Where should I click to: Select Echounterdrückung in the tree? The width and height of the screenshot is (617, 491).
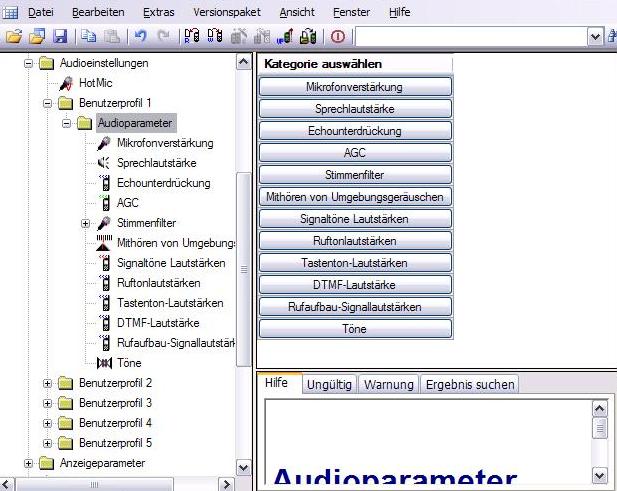[162, 183]
